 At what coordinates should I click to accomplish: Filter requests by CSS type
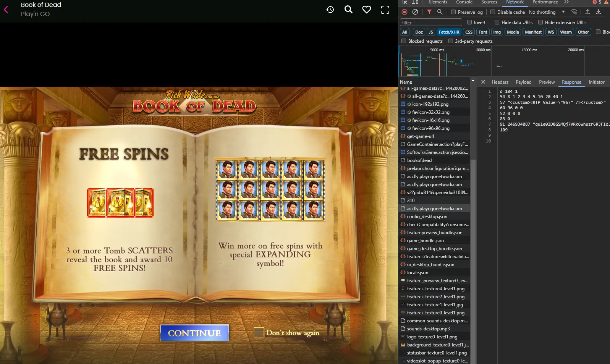tap(469, 32)
